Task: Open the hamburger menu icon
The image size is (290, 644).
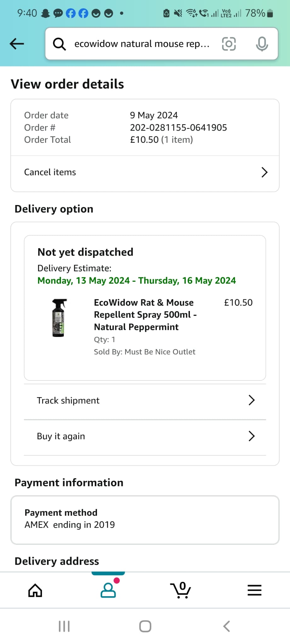Action: (254, 590)
